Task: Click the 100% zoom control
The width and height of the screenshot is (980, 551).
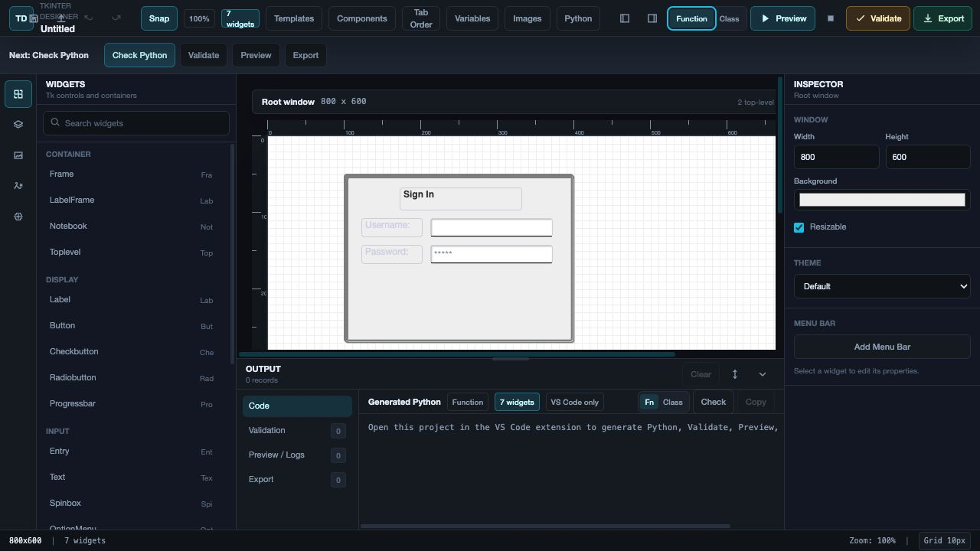Action: (199, 18)
